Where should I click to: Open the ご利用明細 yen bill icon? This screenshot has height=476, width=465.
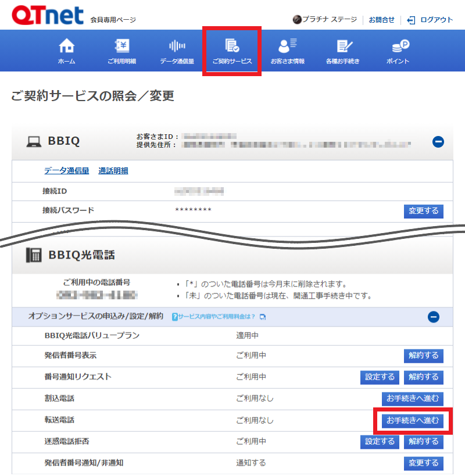click(121, 46)
